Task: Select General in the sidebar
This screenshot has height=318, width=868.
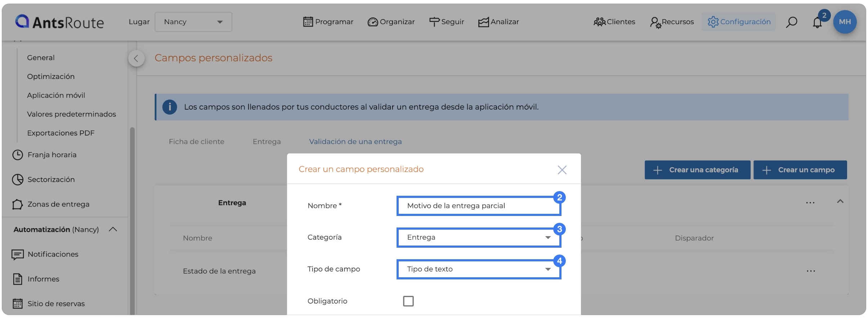Action: 41,58
